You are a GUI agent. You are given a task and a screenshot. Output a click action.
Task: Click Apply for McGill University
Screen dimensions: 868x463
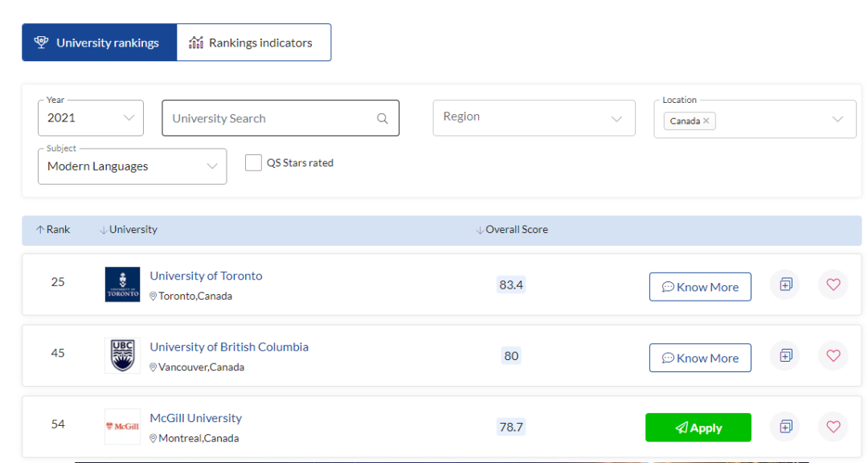(698, 428)
